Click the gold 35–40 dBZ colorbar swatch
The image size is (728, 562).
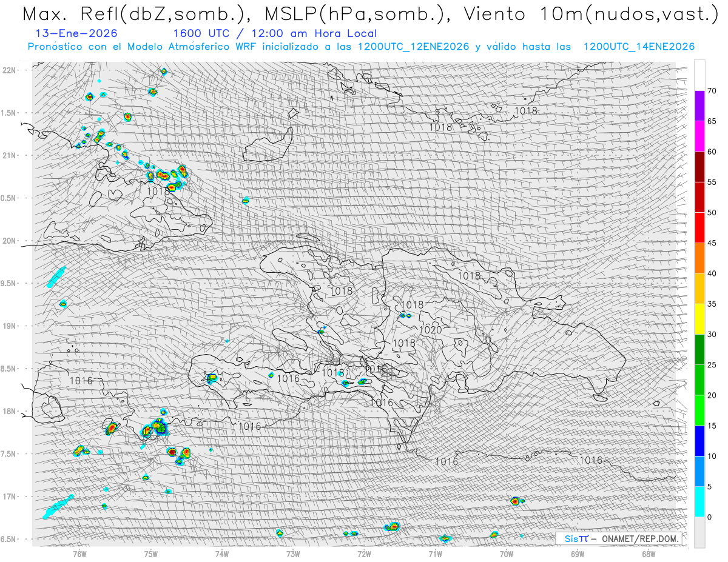click(x=699, y=289)
